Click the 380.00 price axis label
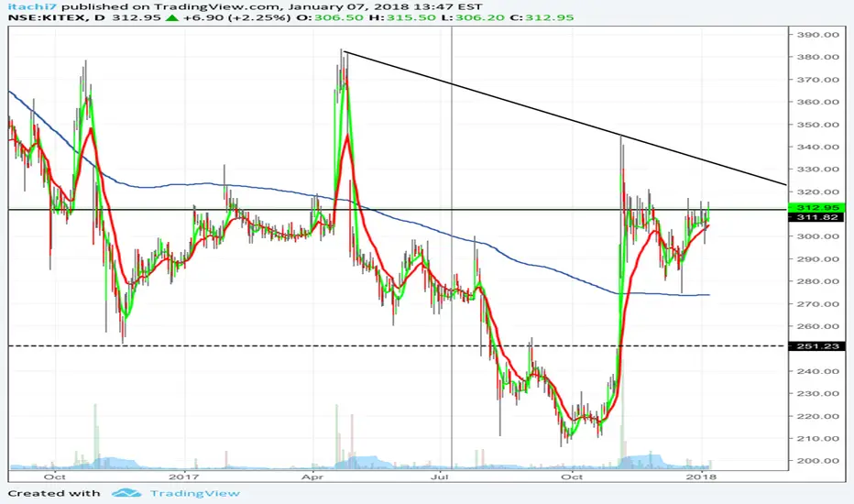Screen dimensions: 854x504 (x=817, y=57)
